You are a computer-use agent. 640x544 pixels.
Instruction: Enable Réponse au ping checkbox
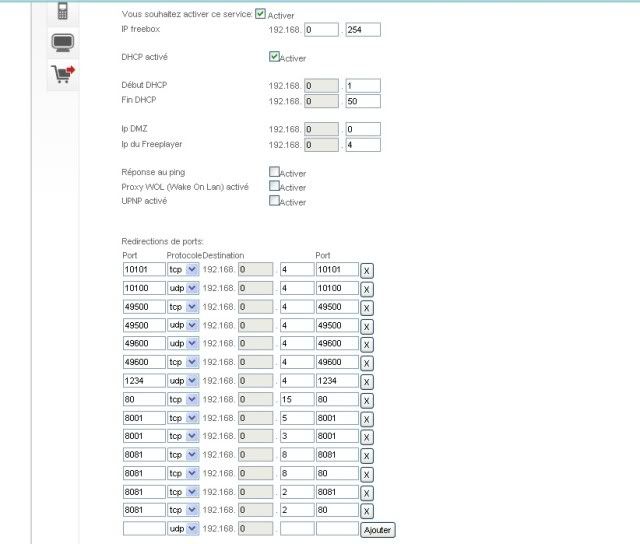[274, 172]
